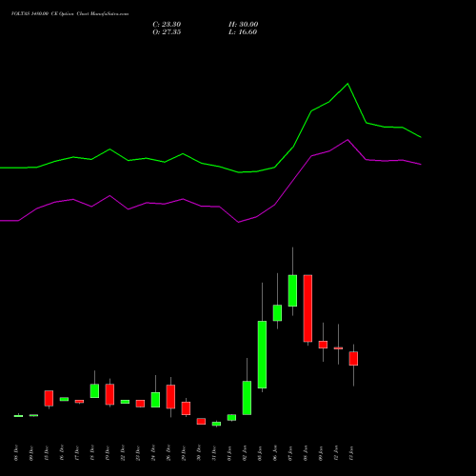
Task: Select the tallest red candlestick body
Action: (307, 308)
